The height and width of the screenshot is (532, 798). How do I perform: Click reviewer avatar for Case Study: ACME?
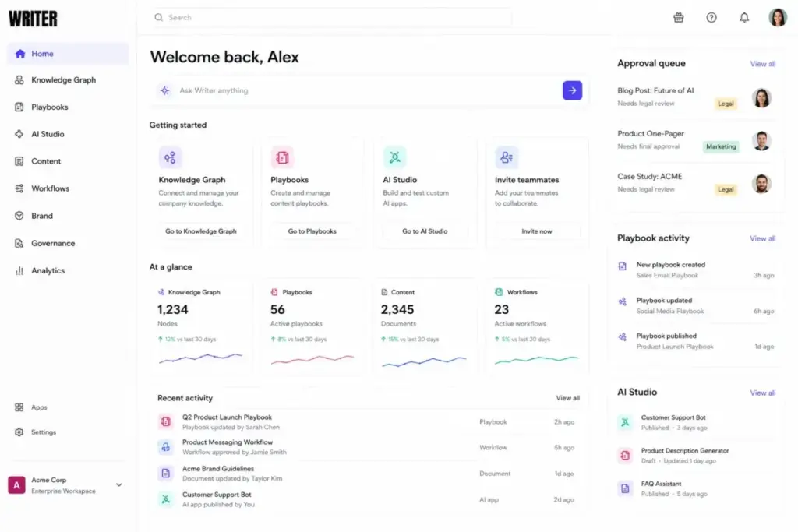click(761, 184)
